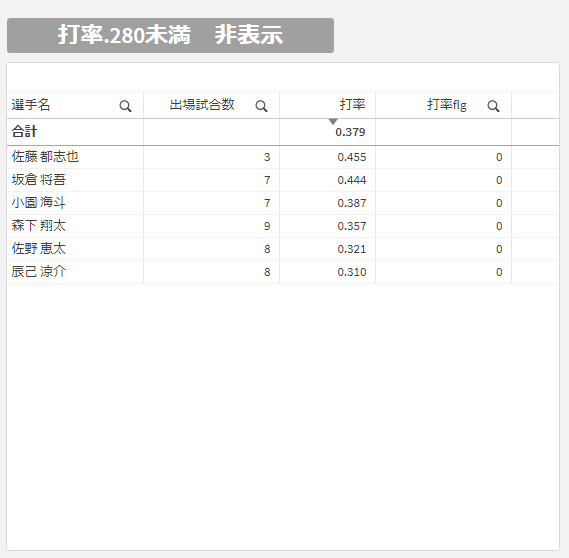Click the 合計 totals row label
This screenshot has height=558, width=569.
point(24,131)
